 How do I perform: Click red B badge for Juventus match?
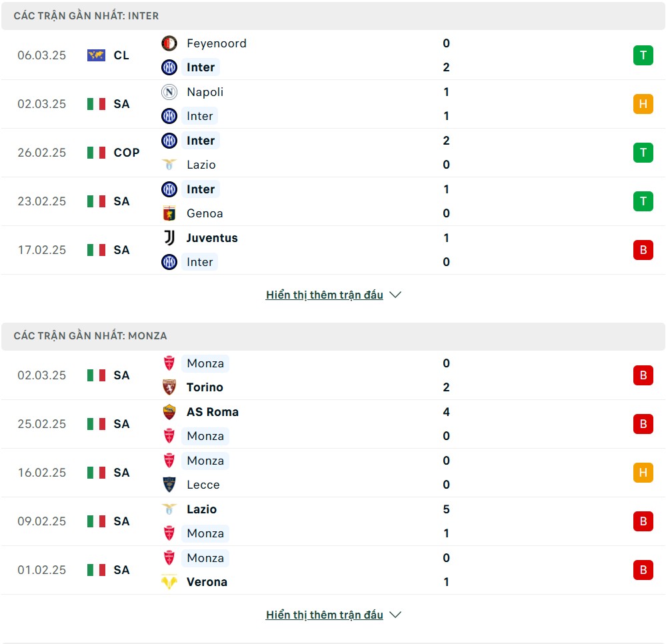click(x=643, y=250)
